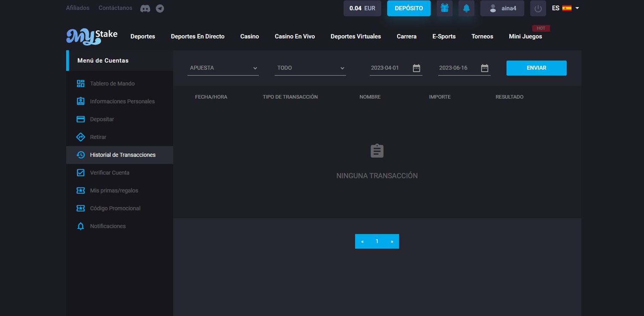
Task: Open Mis primas/regalos in sidebar
Action: 114,190
